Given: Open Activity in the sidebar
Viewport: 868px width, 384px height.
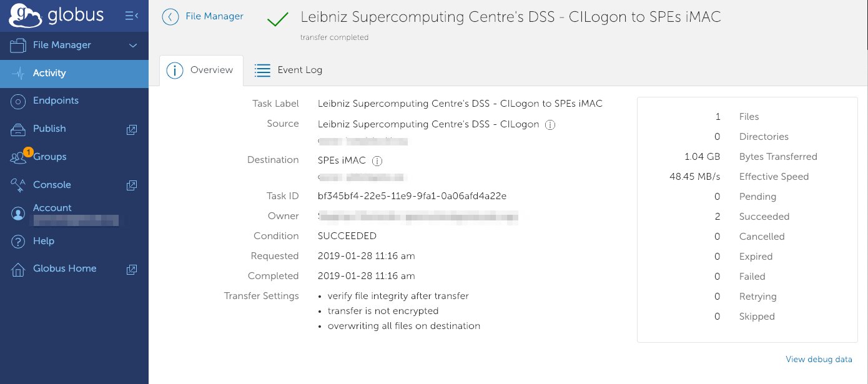Looking at the screenshot, I should click(49, 73).
